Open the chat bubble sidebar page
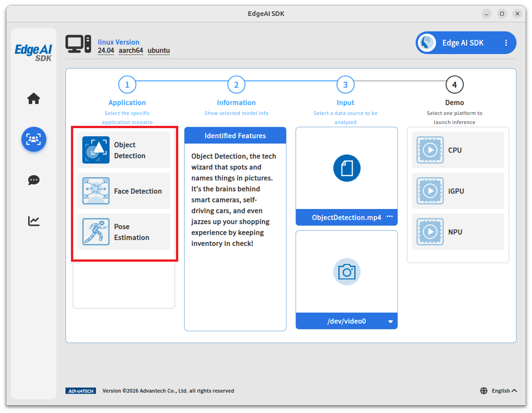 click(34, 180)
